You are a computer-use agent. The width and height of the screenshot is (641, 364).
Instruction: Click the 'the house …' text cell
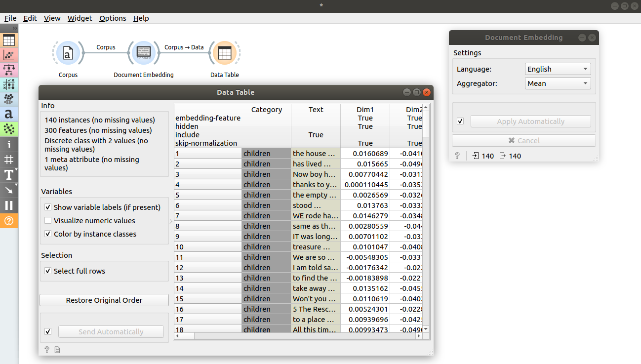316,154
